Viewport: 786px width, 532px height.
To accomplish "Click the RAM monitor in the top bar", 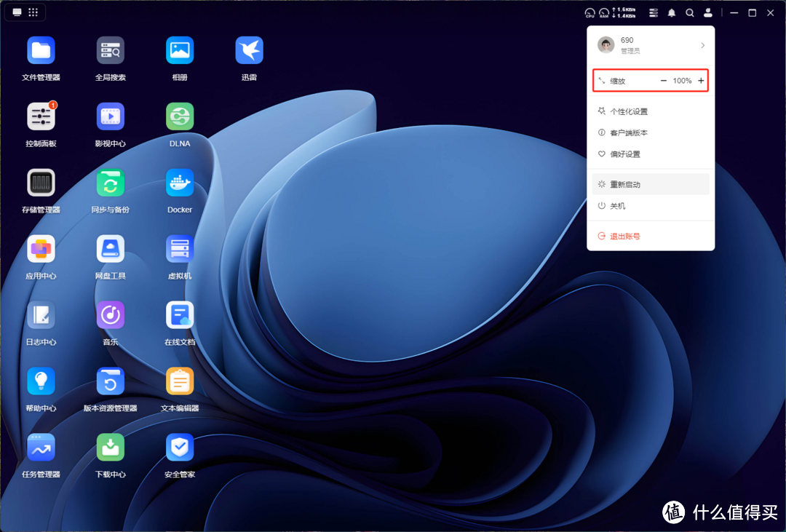I will 604,12.
